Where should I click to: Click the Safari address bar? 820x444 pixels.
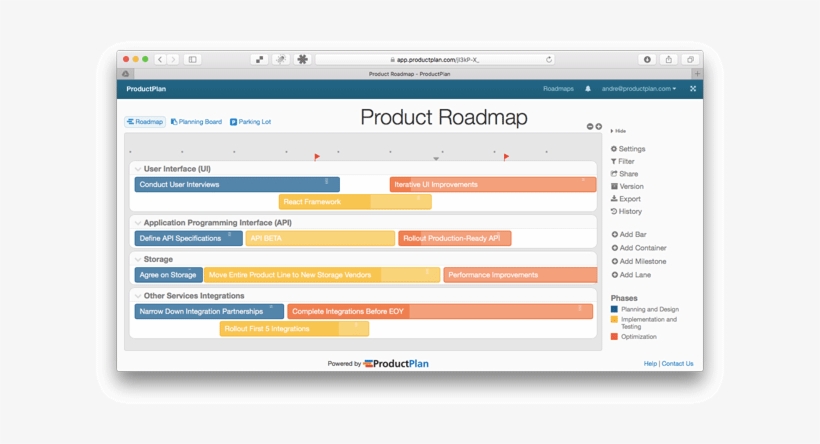pos(435,60)
